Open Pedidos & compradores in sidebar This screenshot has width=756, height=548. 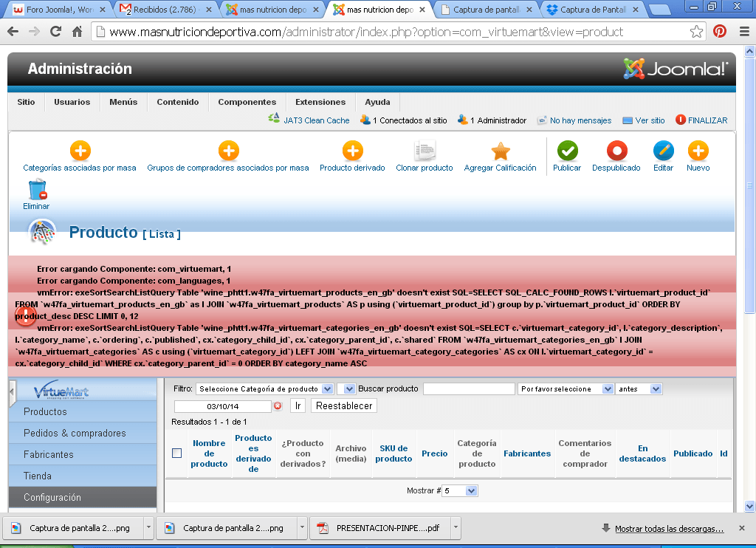click(x=83, y=434)
